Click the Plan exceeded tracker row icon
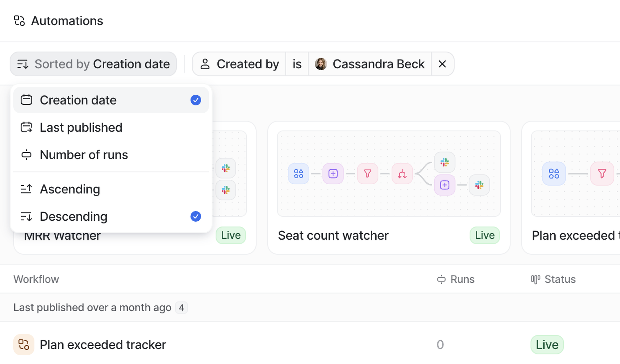 (x=24, y=345)
